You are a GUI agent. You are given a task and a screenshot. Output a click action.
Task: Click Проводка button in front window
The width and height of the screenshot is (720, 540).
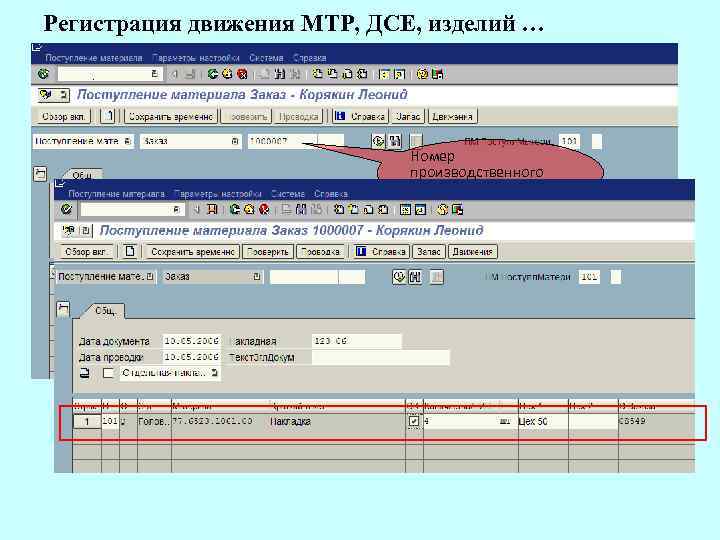tap(320, 252)
